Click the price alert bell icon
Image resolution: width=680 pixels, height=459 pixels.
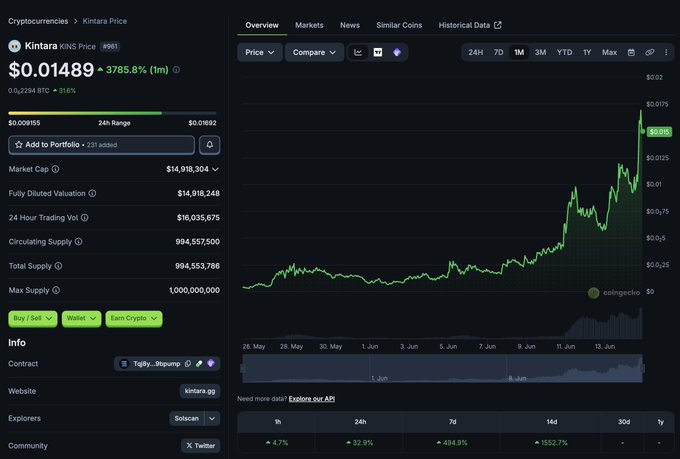209,145
